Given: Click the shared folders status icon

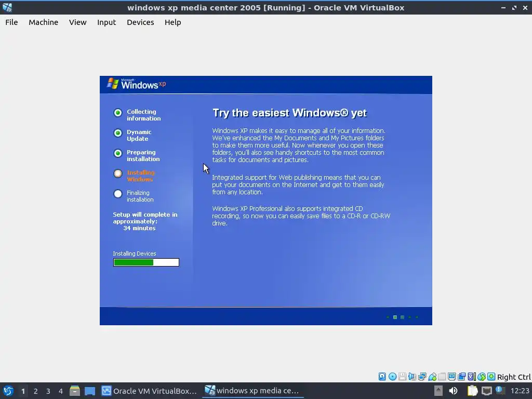Looking at the screenshot, I should tap(442, 377).
